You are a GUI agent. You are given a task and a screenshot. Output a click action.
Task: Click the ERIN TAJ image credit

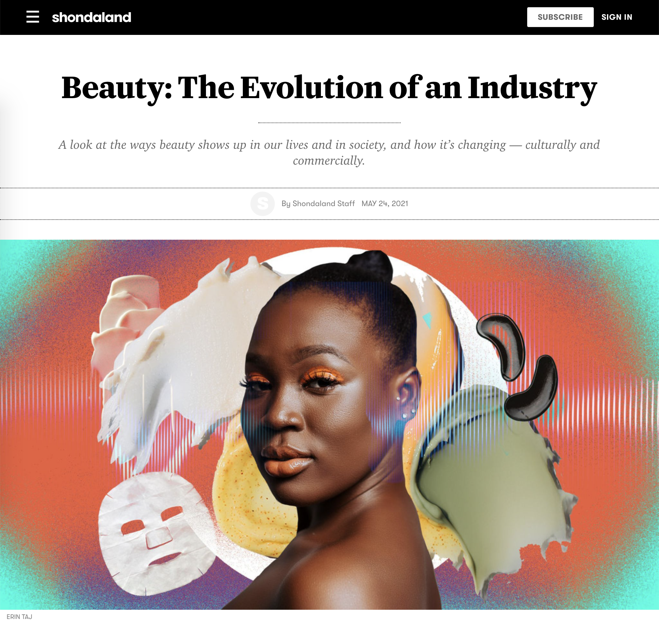click(x=19, y=617)
